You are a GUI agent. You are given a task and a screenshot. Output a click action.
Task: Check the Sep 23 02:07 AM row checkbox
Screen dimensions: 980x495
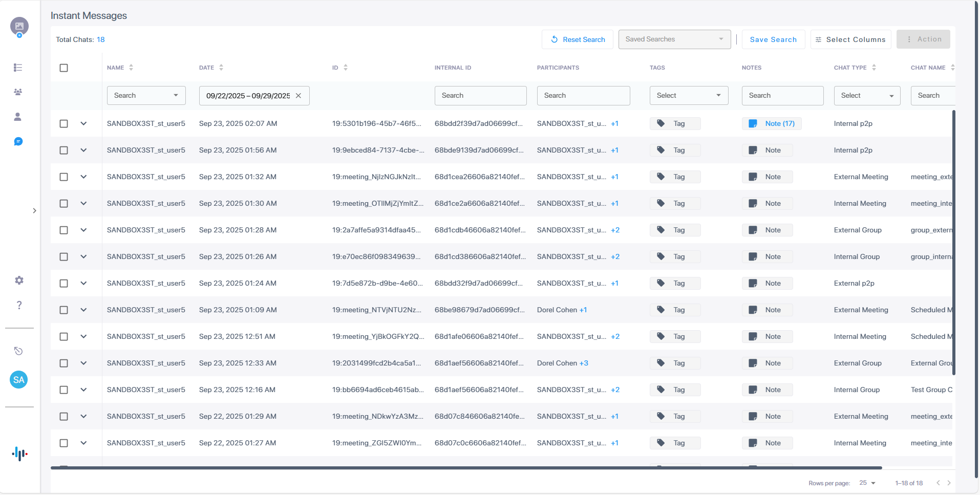click(x=64, y=123)
